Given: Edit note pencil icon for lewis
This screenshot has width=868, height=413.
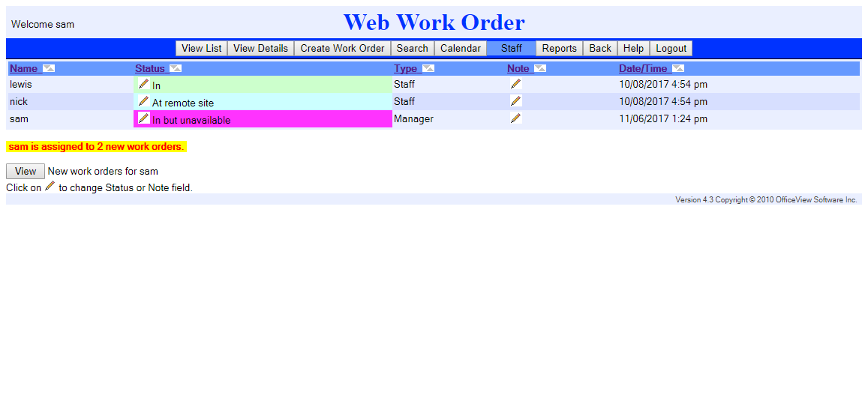Looking at the screenshot, I should click(515, 84).
